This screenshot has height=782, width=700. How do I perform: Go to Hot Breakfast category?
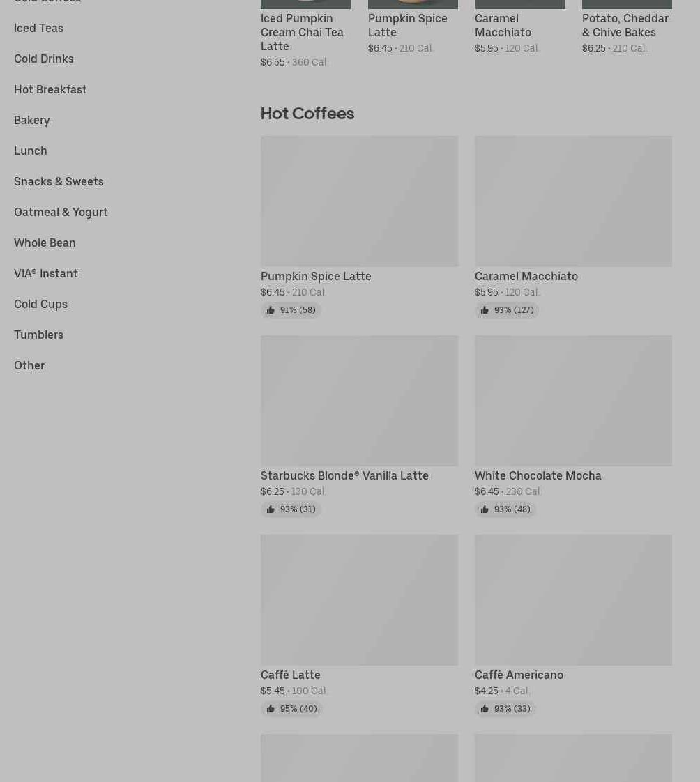click(x=50, y=89)
